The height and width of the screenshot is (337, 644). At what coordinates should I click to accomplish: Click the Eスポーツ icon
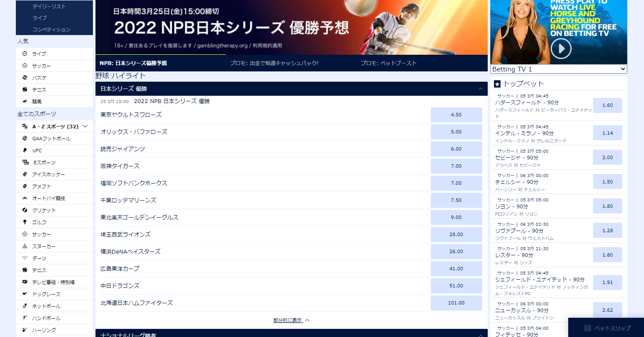(25, 163)
